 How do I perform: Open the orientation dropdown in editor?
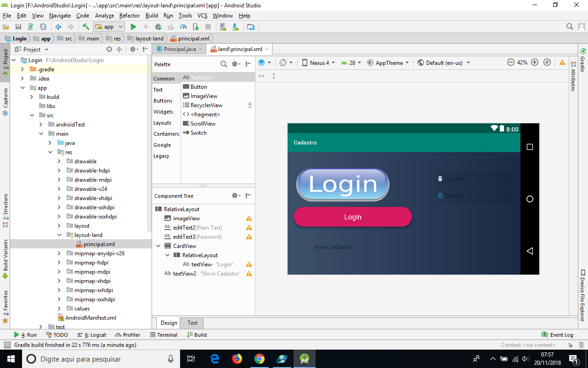[x=286, y=63]
